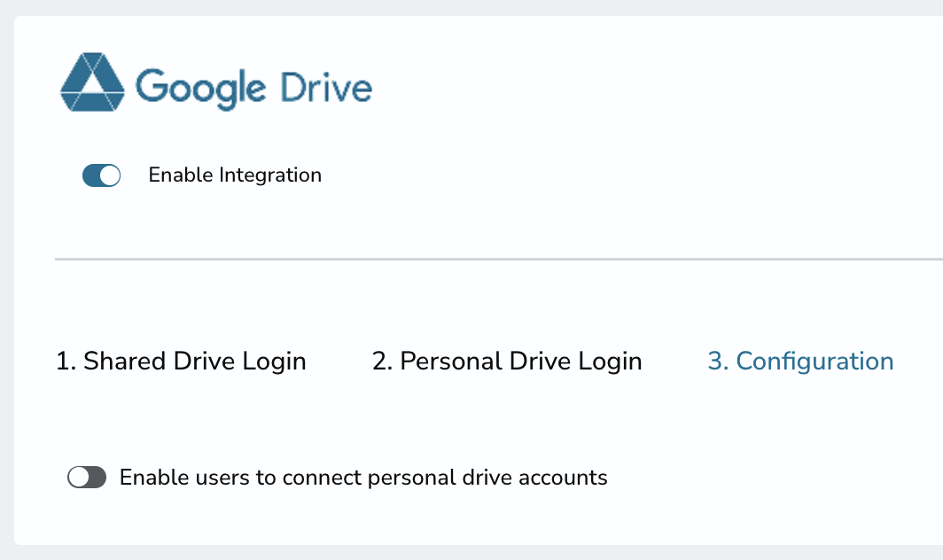943x560 pixels.
Task: Click the blue track of the integration switch
Action: 91,176
